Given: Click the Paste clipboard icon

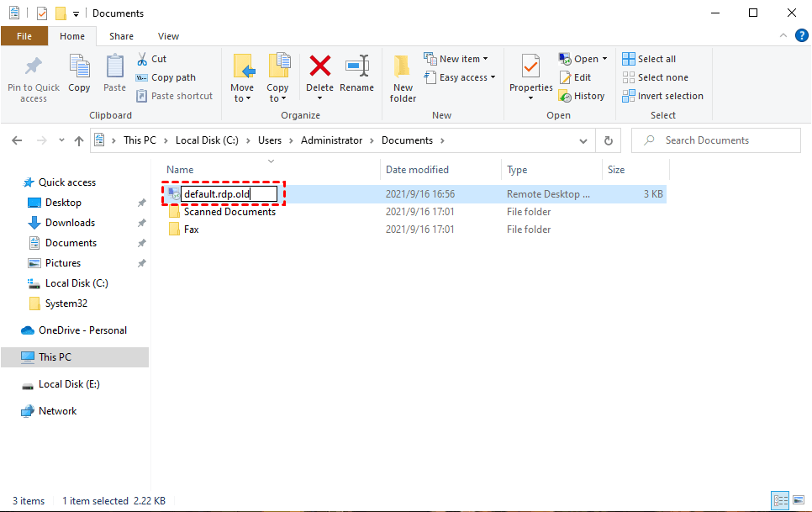Looking at the screenshot, I should (114, 66).
